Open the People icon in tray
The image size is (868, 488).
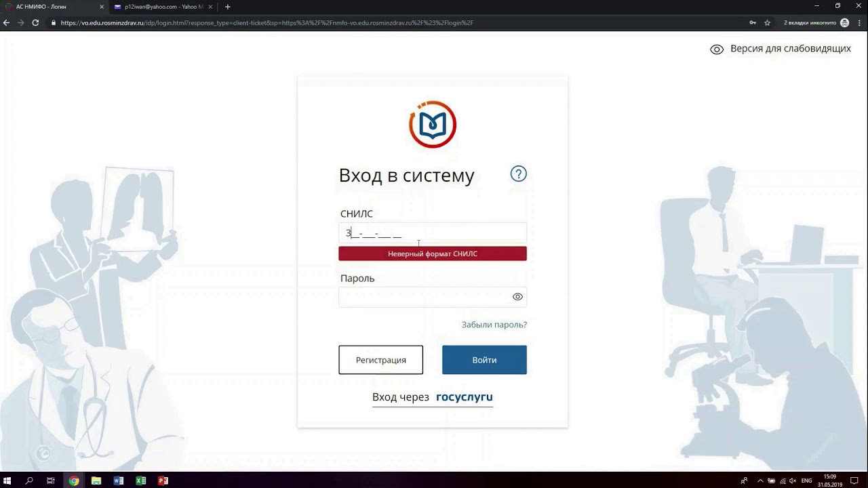(744, 481)
